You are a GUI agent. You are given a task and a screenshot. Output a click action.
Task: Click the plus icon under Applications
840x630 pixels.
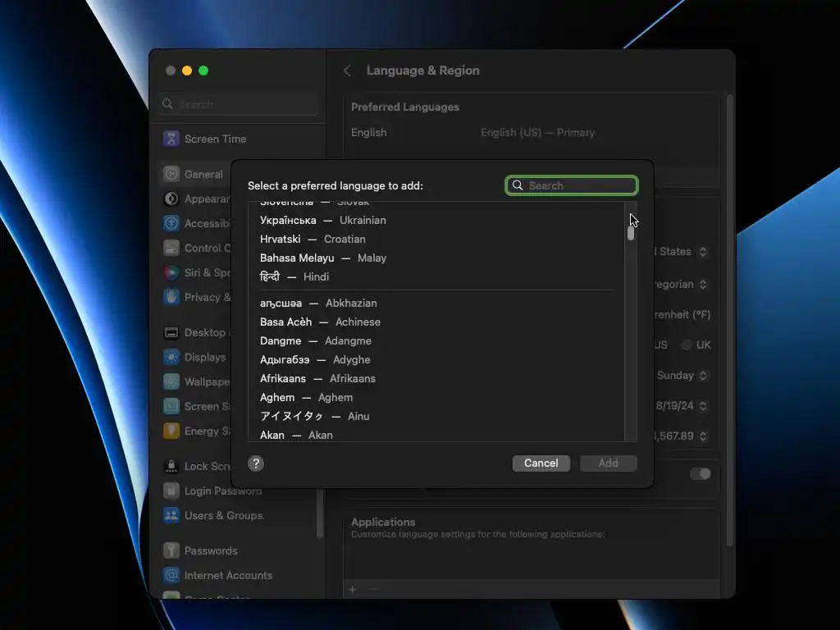353,589
